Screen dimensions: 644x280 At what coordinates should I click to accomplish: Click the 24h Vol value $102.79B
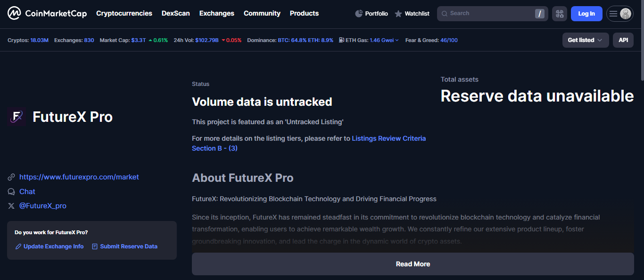coord(207,40)
